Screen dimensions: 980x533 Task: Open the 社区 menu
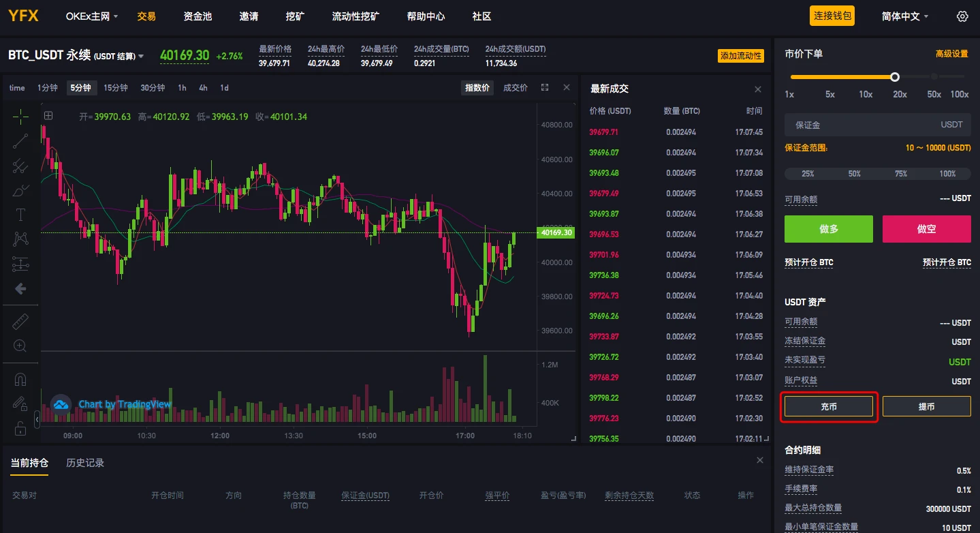pyautogui.click(x=481, y=16)
